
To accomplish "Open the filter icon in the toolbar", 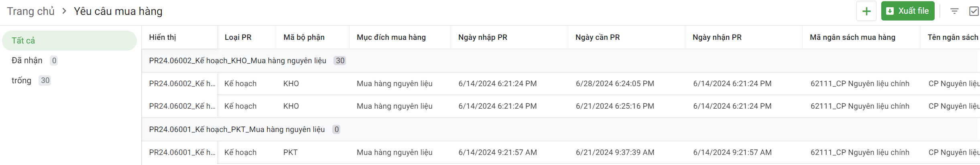I will (x=954, y=11).
